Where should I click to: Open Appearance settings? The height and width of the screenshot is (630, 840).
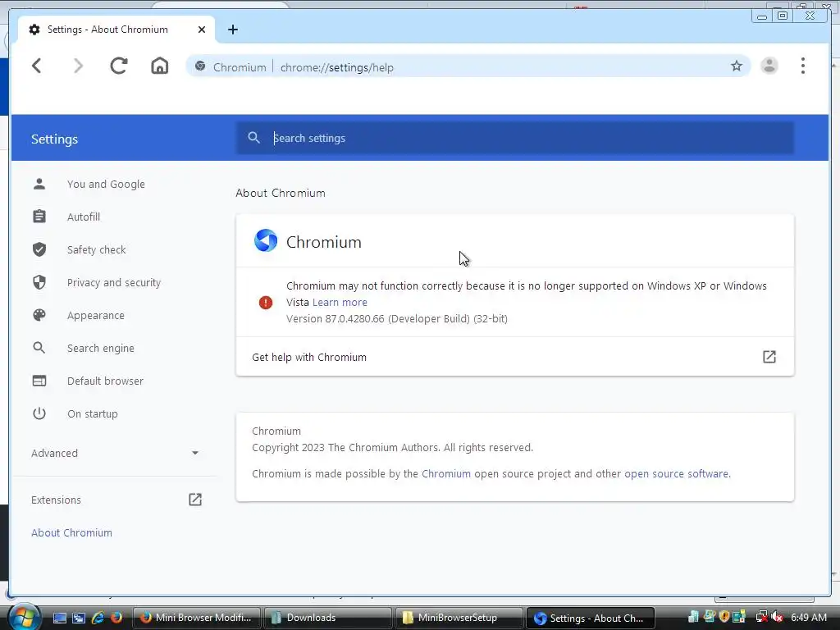click(96, 316)
